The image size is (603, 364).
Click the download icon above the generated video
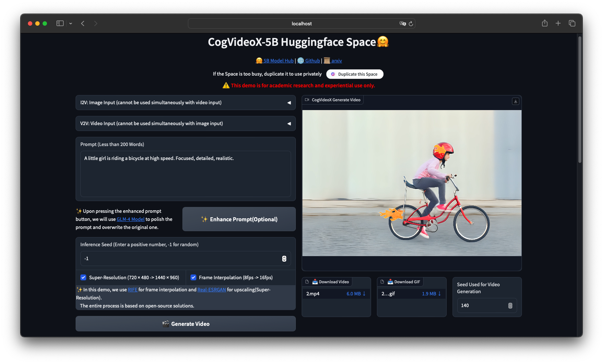click(515, 101)
